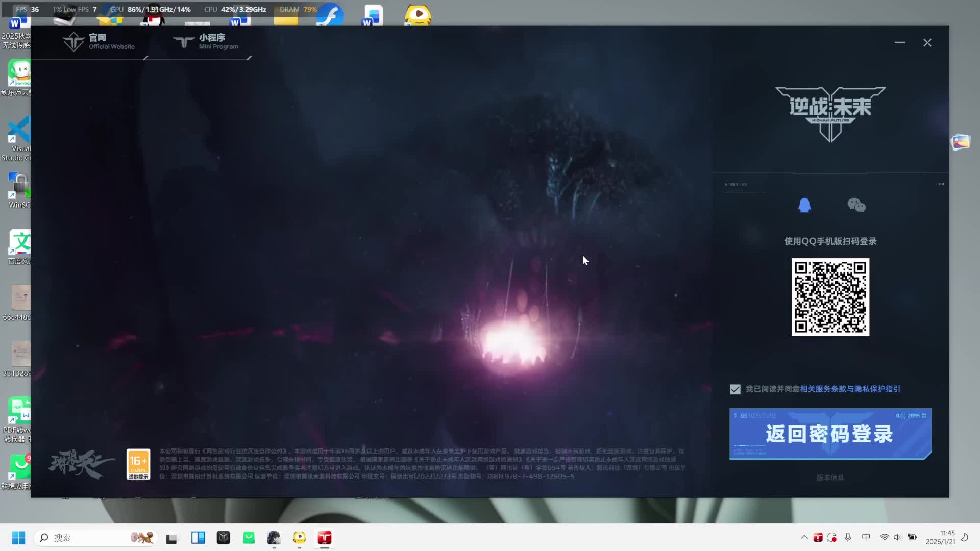The height and width of the screenshot is (551, 980).
Task: Uncheck the service terms agreement checkbox
Action: (x=735, y=389)
